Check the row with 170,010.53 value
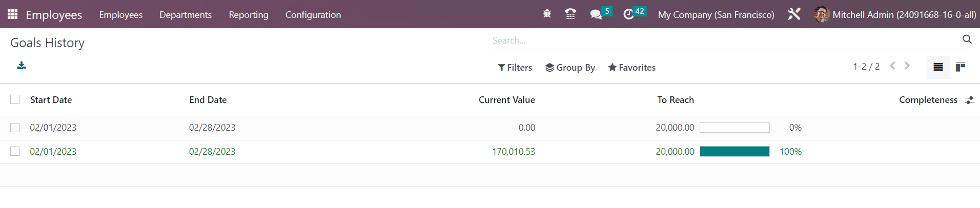 click(15, 151)
